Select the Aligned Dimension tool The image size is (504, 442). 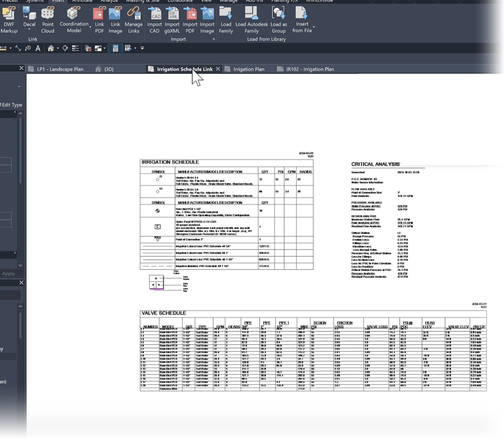click(x=18, y=48)
